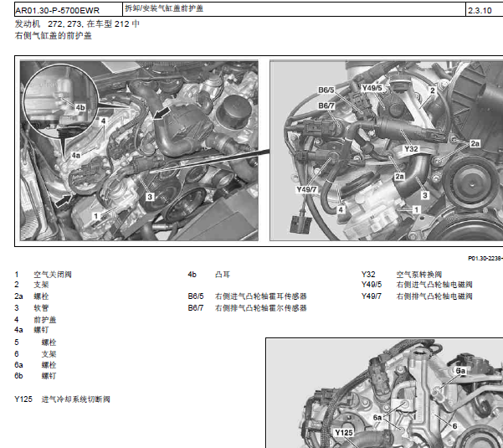Click callout 3 in the right diagram

point(424,195)
